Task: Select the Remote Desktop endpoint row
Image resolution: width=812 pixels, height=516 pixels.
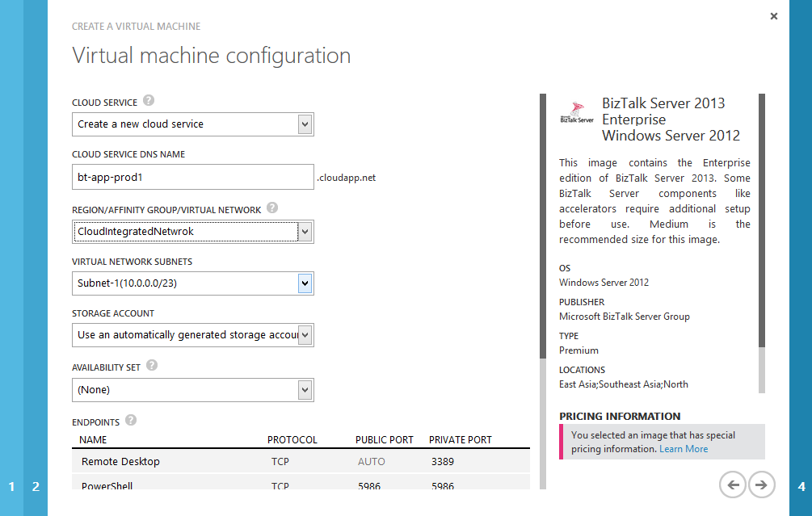Action: pyautogui.click(x=301, y=461)
